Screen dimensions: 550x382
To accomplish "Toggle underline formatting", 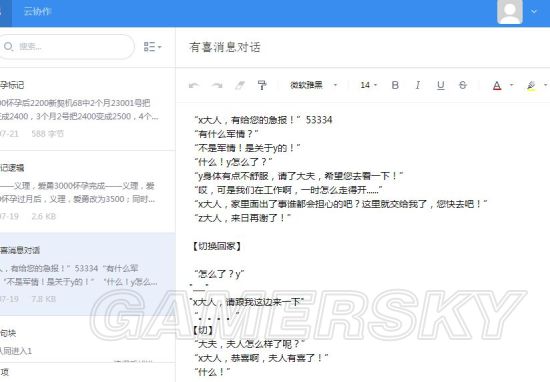I will click(441, 86).
